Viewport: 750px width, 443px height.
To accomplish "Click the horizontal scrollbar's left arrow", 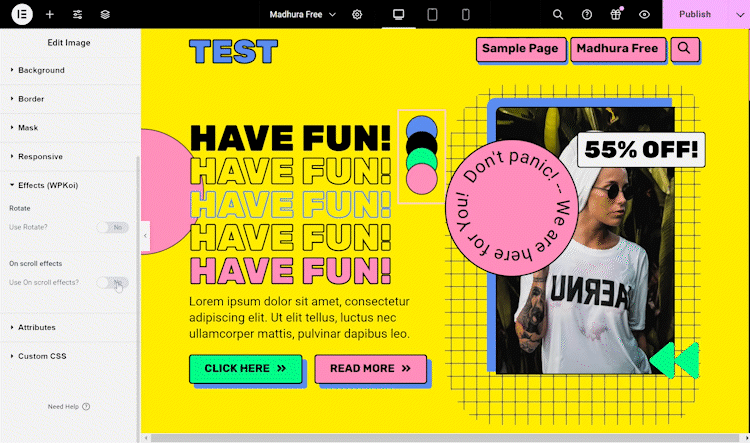I will point(146,438).
